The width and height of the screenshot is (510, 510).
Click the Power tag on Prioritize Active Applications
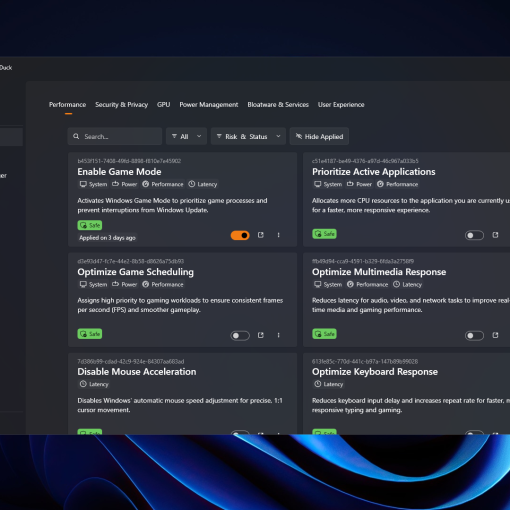click(x=359, y=184)
